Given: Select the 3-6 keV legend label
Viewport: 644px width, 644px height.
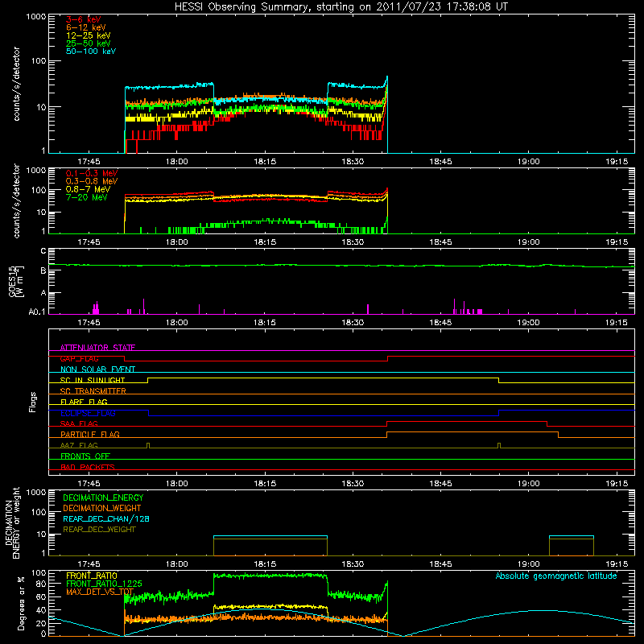Looking at the screenshot, I should pos(83,19).
